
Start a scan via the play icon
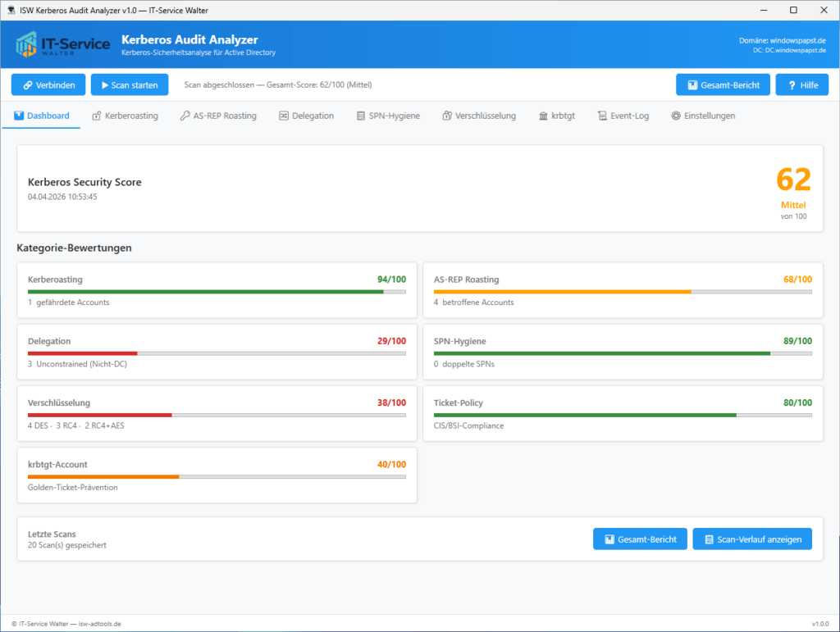point(105,84)
